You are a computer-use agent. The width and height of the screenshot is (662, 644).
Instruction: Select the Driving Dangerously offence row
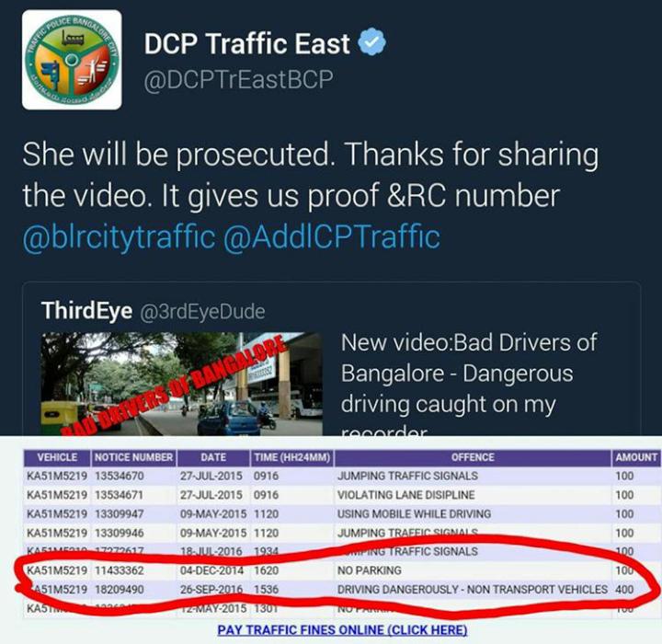point(342,590)
